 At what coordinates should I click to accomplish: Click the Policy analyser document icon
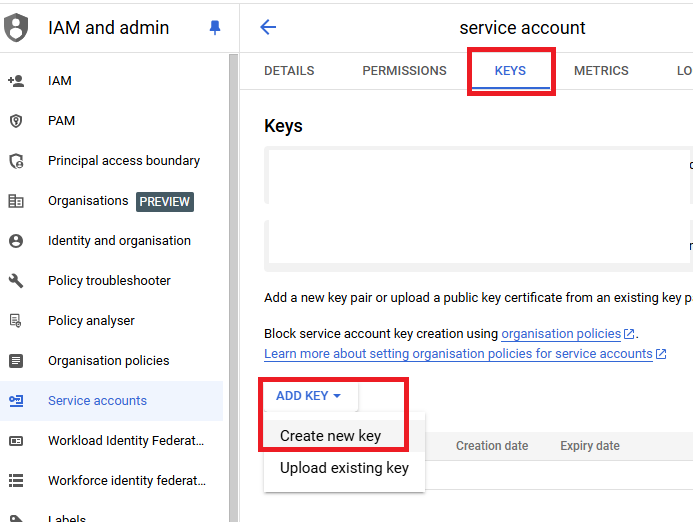coord(16,321)
